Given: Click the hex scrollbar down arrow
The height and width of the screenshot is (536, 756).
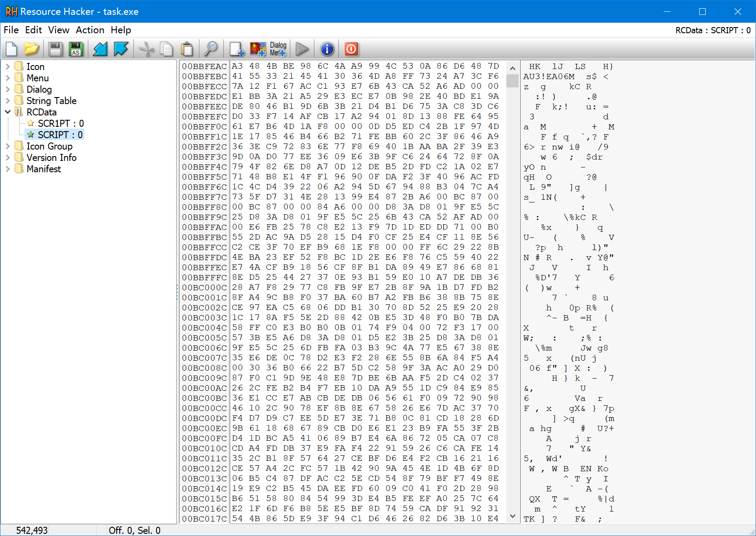Looking at the screenshot, I should [x=512, y=516].
